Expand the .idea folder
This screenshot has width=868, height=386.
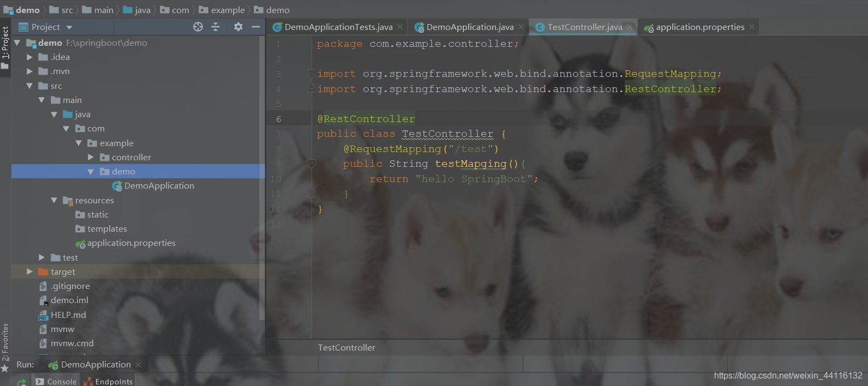[x=29, y=57]
